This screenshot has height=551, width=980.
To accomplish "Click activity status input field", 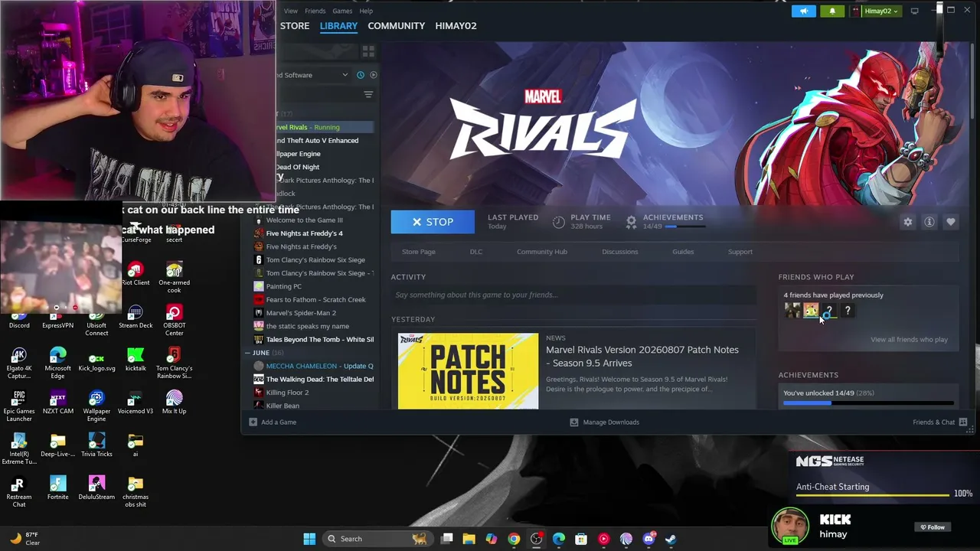I will (573, 295).
